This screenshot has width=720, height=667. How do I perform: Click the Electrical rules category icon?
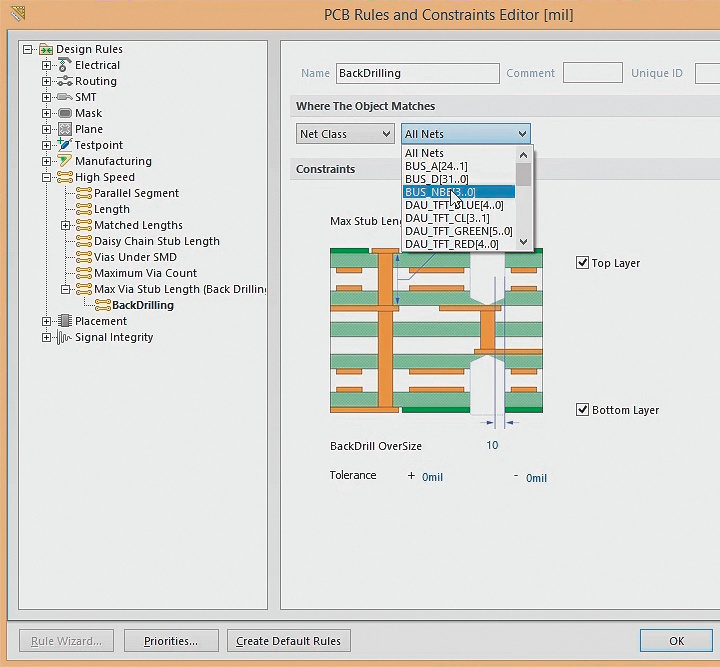(x=65, y=65)
